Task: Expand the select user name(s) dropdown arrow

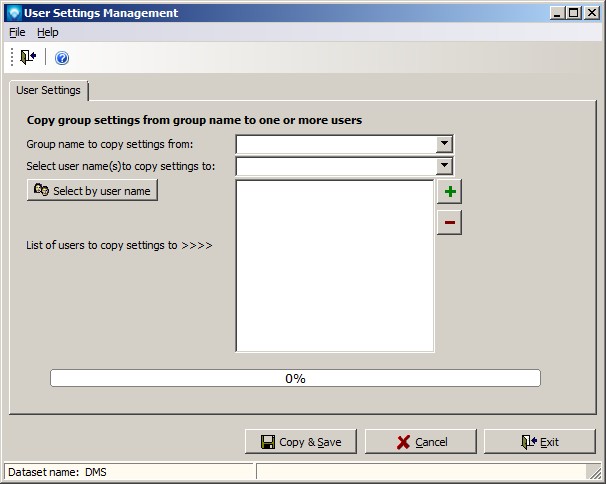Action: point(445,166)
